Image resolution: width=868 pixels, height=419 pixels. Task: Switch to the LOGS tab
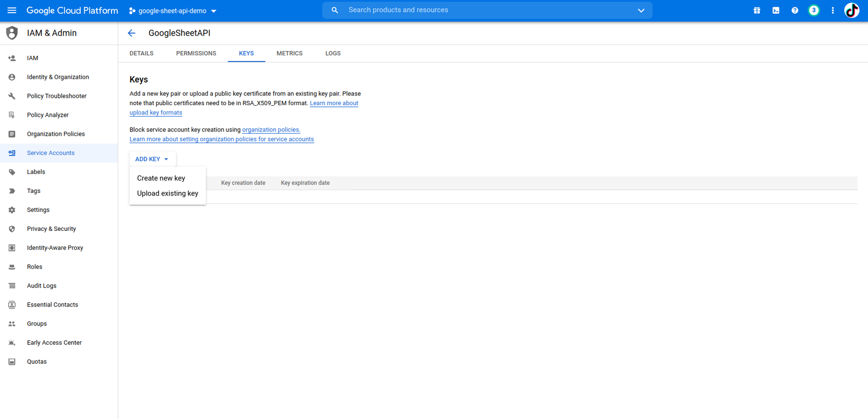333,54
